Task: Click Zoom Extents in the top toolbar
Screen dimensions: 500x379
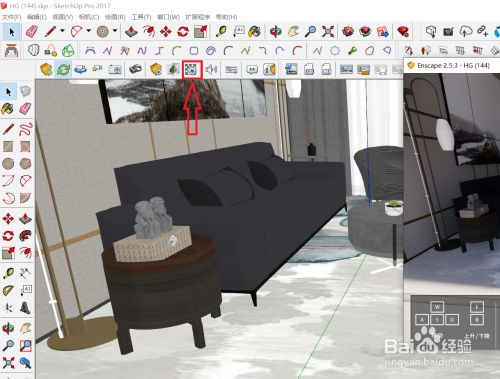Action: [328, 32]
